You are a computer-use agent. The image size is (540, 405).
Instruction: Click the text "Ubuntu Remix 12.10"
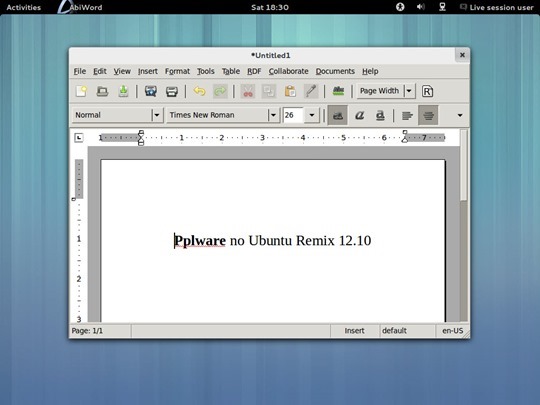pyautogui.click(x=310, y=240)
